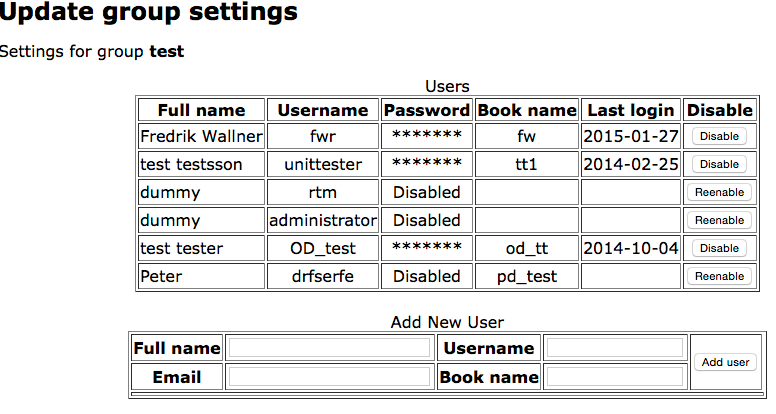Click the masked password for OD_test
Image resolution: width=776 pixels, height=414 pixels.
427,248
